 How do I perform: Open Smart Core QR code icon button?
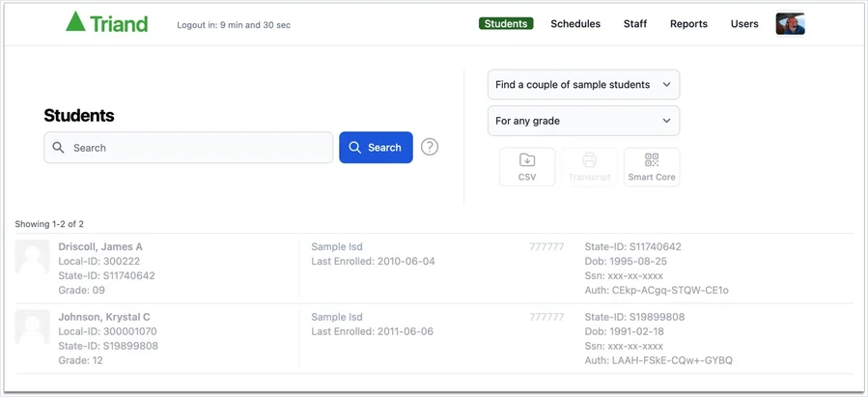tap(652, 167)
